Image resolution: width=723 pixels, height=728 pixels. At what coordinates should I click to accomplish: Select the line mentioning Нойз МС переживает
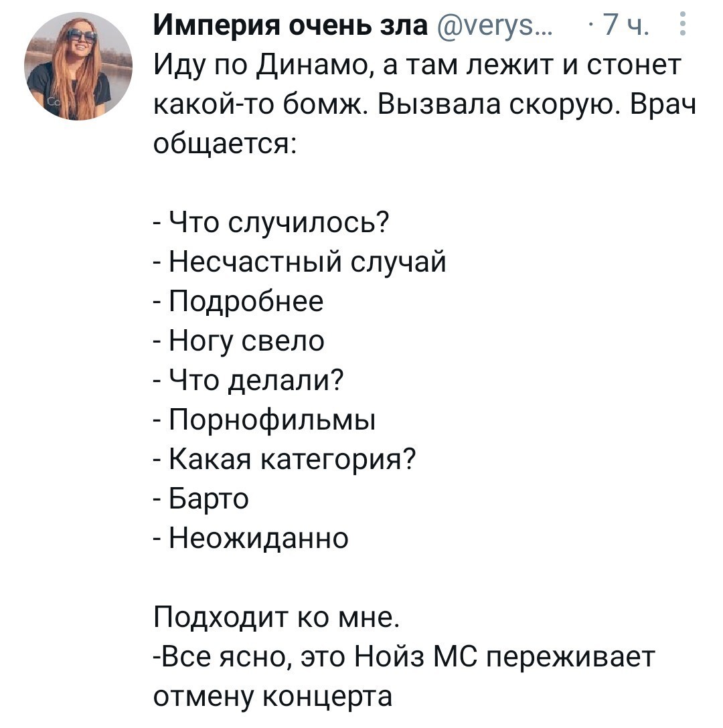tap(404, 658)
